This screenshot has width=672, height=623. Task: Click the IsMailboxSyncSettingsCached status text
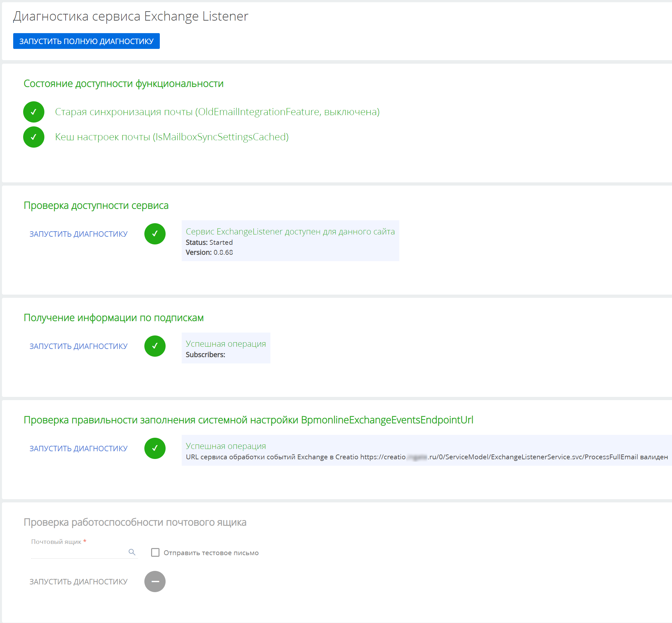coord(172,137)
